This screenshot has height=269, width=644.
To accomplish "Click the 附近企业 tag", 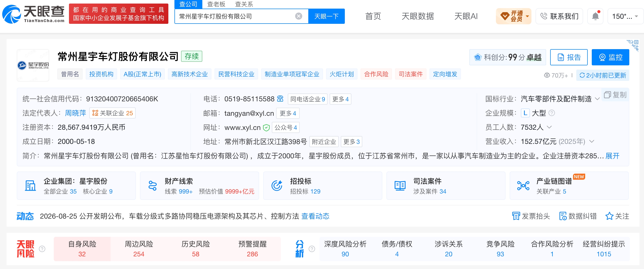I will coord(324,142).
